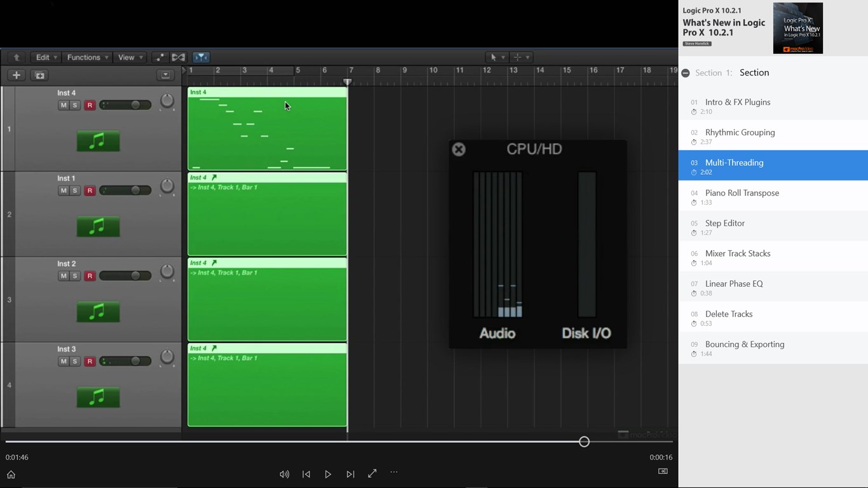This screenshot has width=868, height=488.
Task: Skip to the previous video
Action: click(306, 474)
